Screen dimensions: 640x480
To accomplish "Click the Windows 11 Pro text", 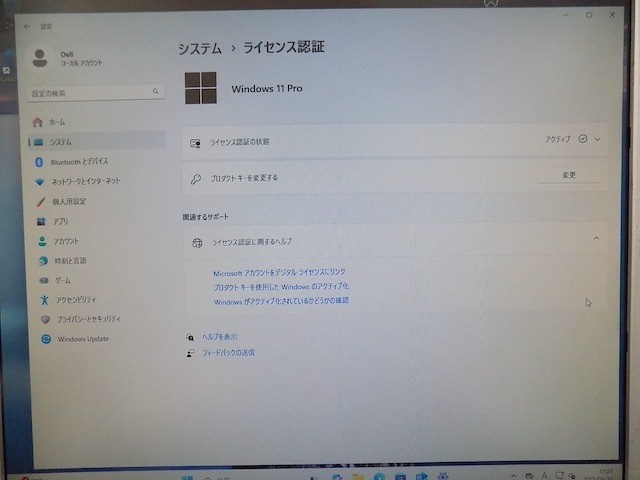I will (x=267, y=88).
